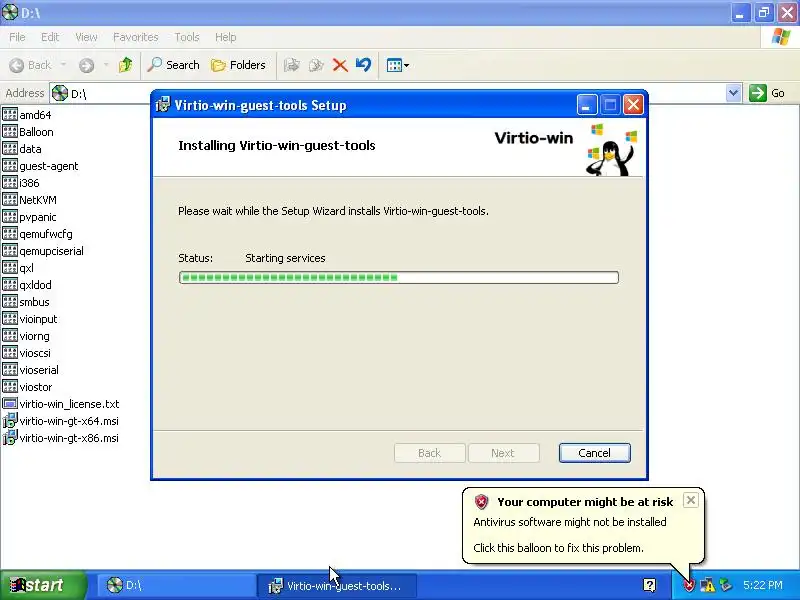Open the Edit menu

click(50, 37)
